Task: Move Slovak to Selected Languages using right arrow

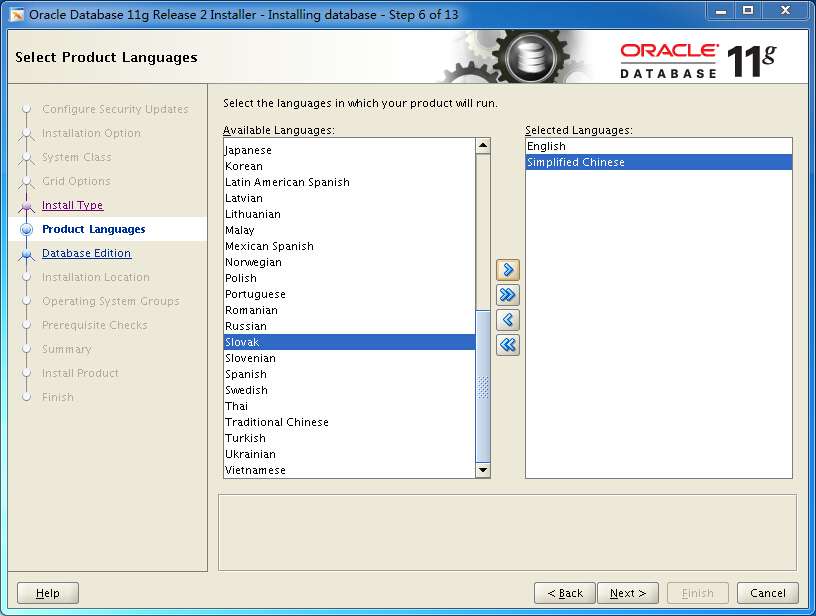Action: [x=507, y=269]
